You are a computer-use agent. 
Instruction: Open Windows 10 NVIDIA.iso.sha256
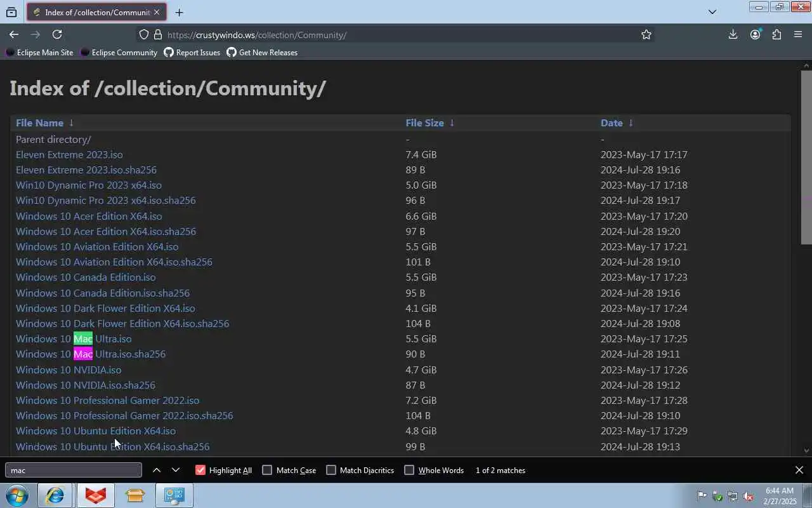tap(86, 385)
